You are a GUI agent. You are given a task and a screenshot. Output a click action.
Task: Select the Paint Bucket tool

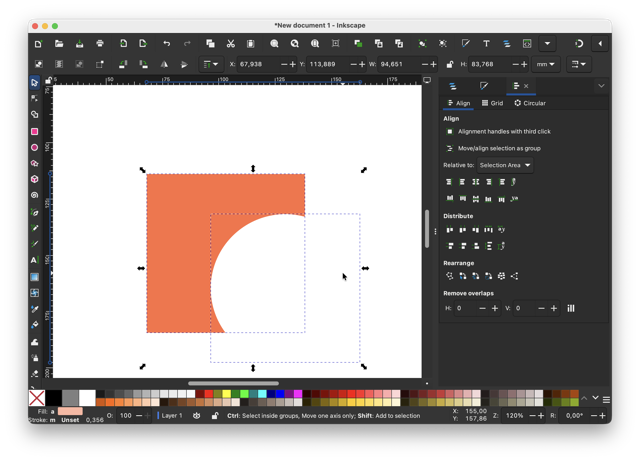pos(35,325)
